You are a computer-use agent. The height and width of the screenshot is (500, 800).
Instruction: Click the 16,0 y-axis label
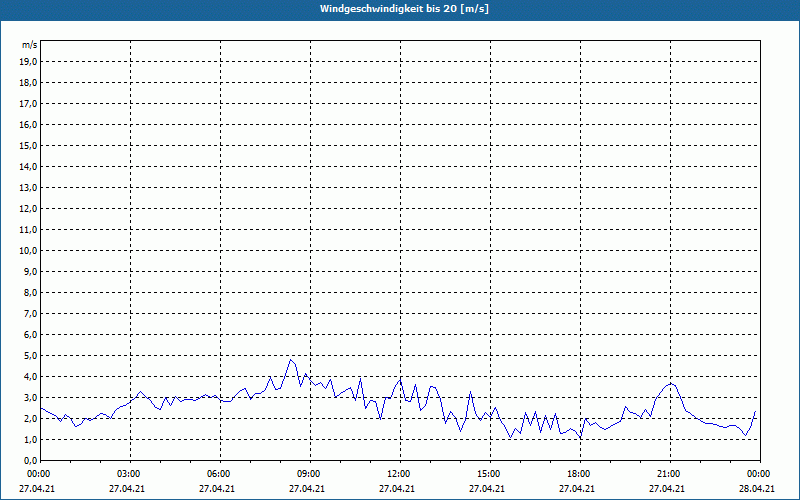coord(29,124)
